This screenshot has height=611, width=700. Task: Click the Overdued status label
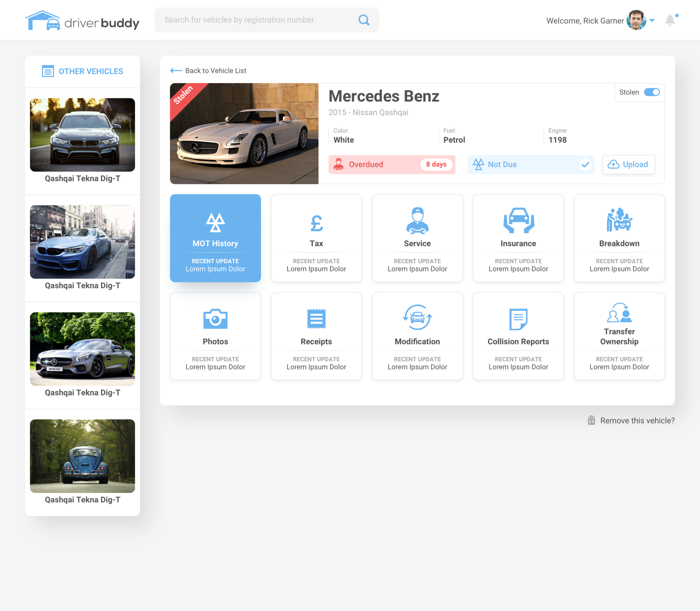(x=366, y=165)
